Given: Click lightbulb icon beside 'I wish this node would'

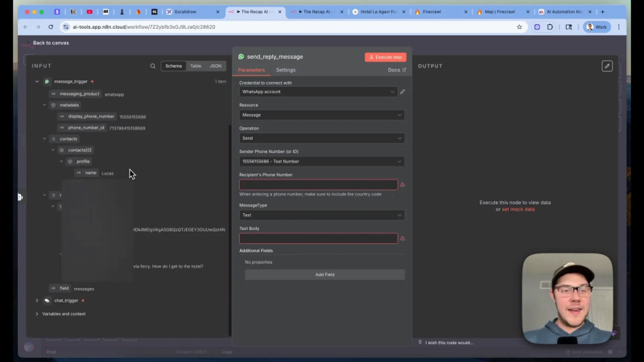Looking at the screenshot, I should pyautogui.click(x=420, y=343).
